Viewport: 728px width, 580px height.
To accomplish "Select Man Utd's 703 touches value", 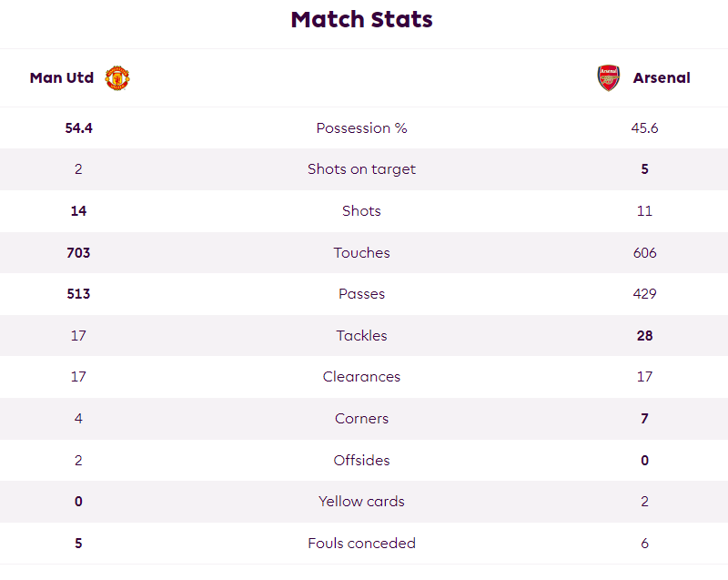I will (78, 252).
